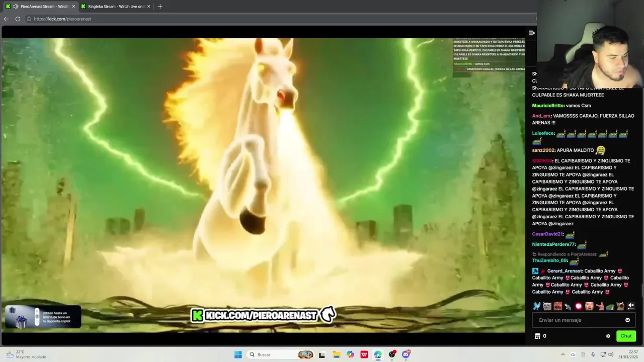Screen dimensions: 644x362
Task: Click the taskbar Buscar search box
Action: [x=282, y=354]
